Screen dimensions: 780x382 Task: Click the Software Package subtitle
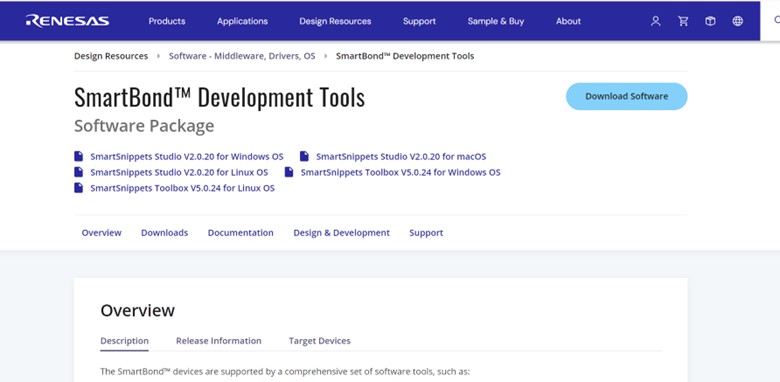tap(144, 126)
